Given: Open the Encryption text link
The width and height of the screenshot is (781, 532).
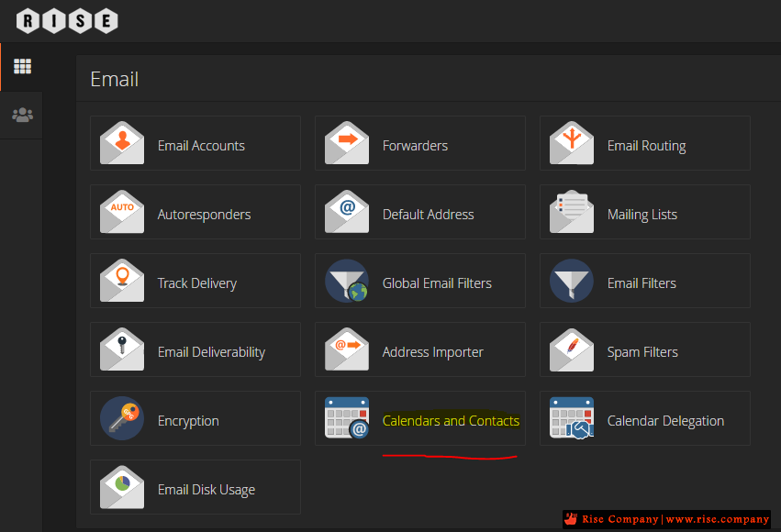Looking at the screenshot, I should [x=188, y=421].
